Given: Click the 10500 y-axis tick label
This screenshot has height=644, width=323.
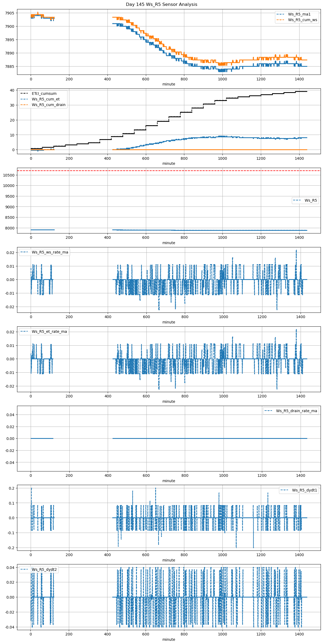Looking at the screenshot, I should [9, 175].
